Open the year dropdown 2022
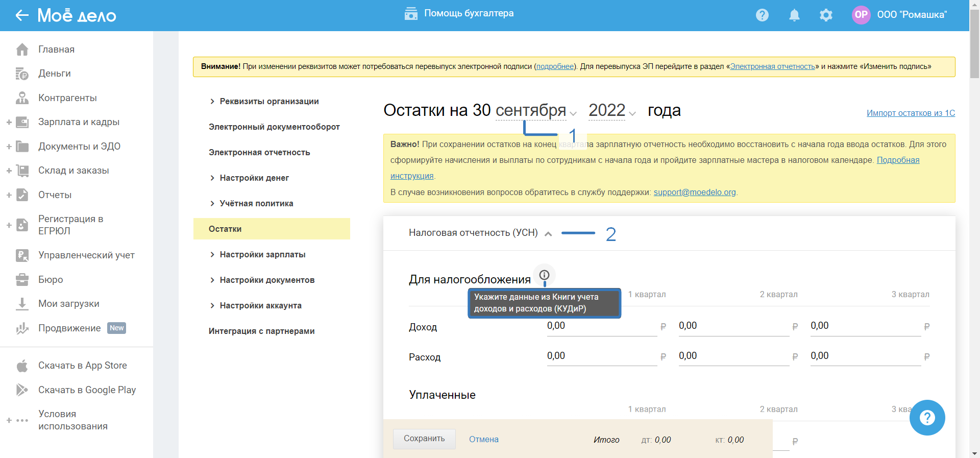Viewport: 980px width, 458px height. (611, 111)
